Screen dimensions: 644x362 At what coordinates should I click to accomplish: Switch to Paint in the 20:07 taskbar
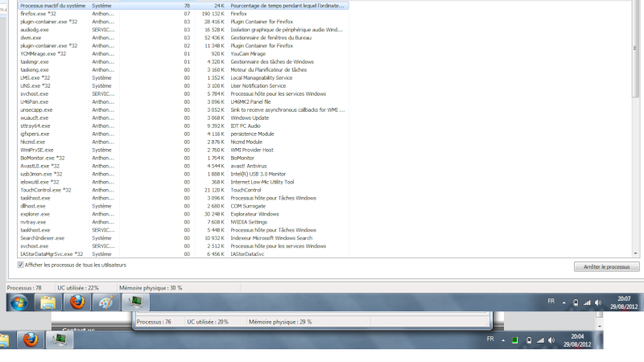[106, 302]
